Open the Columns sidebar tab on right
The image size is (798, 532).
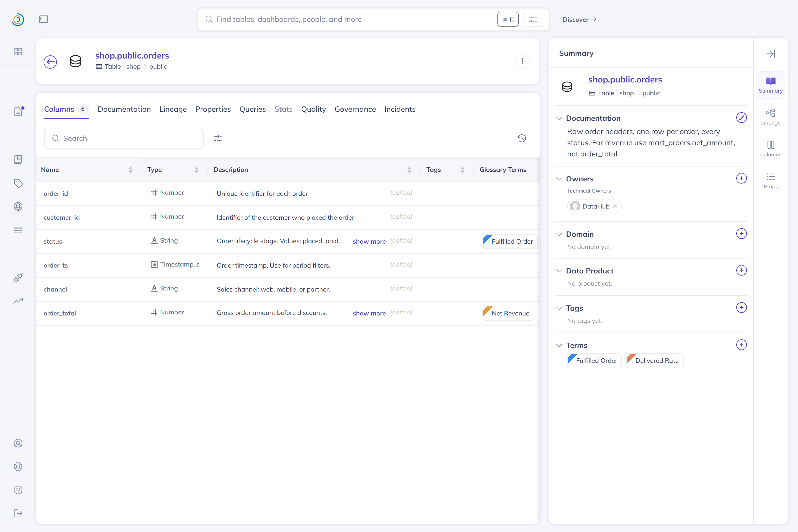point(771,149)
